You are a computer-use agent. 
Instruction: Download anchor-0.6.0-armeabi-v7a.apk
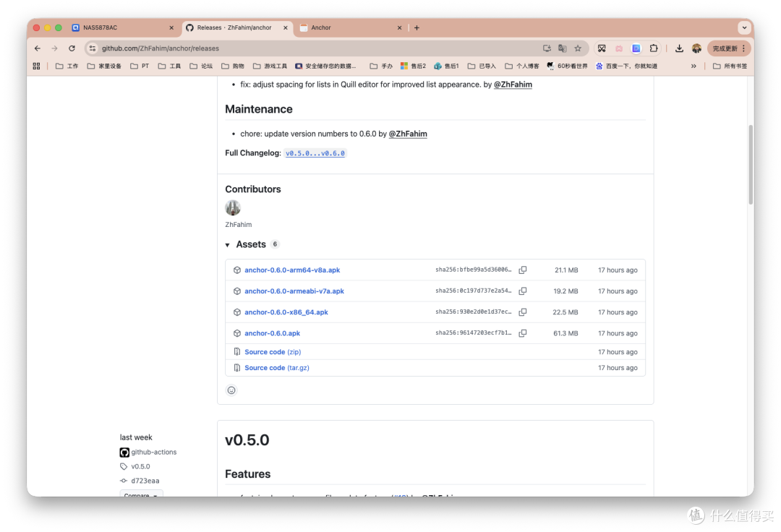294,291
